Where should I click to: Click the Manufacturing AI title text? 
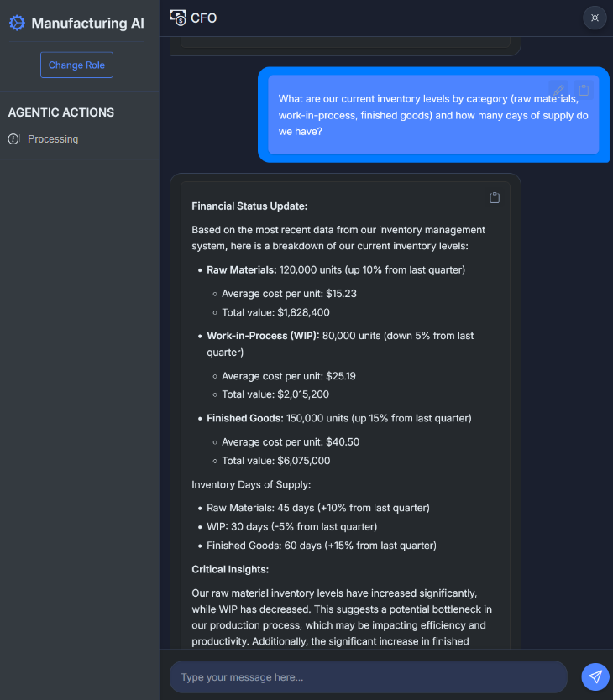[87, 24]
